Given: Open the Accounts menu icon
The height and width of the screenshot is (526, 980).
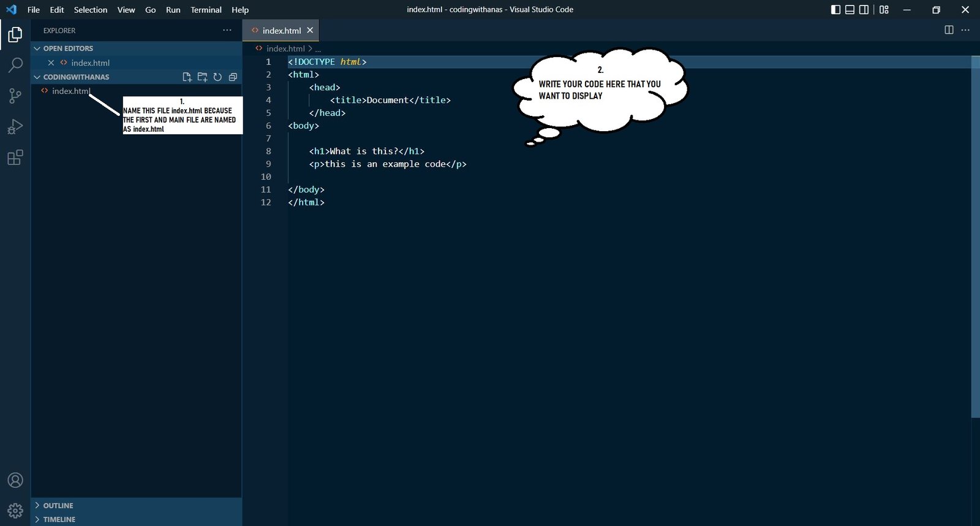Looking at the screenshot, I should point(15,480).
